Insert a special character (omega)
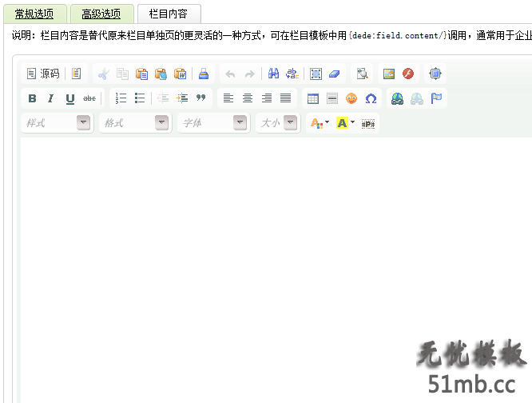Image resolution: width=532 pixels, height=403 pixels. click(371, 98)
